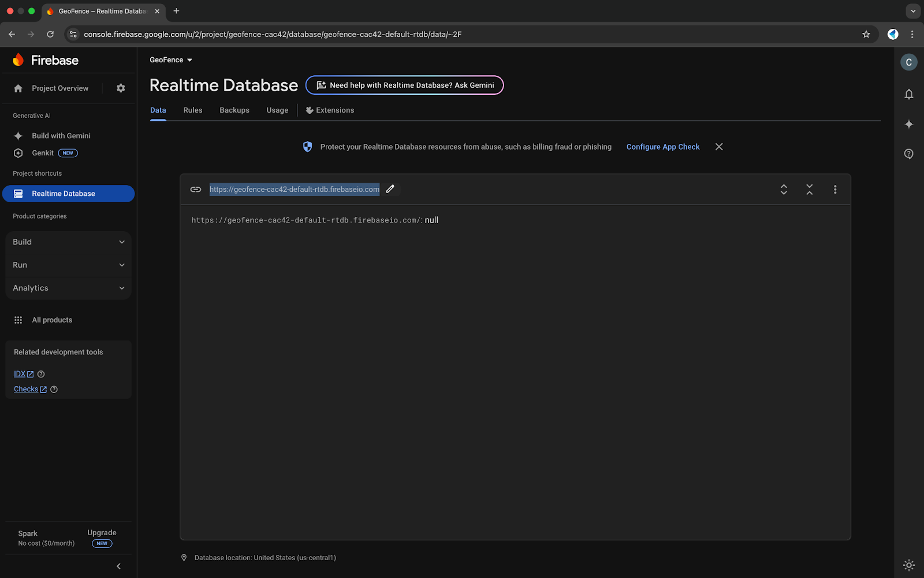
Task: Click the database URL text field
Action: [x=295, y=190]
